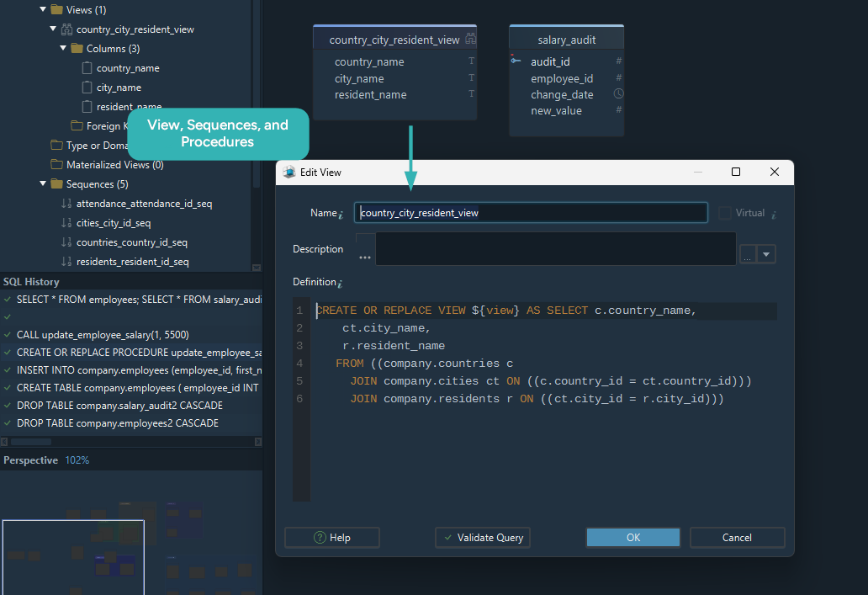Click the Columns folder icon

coord(77,48)
